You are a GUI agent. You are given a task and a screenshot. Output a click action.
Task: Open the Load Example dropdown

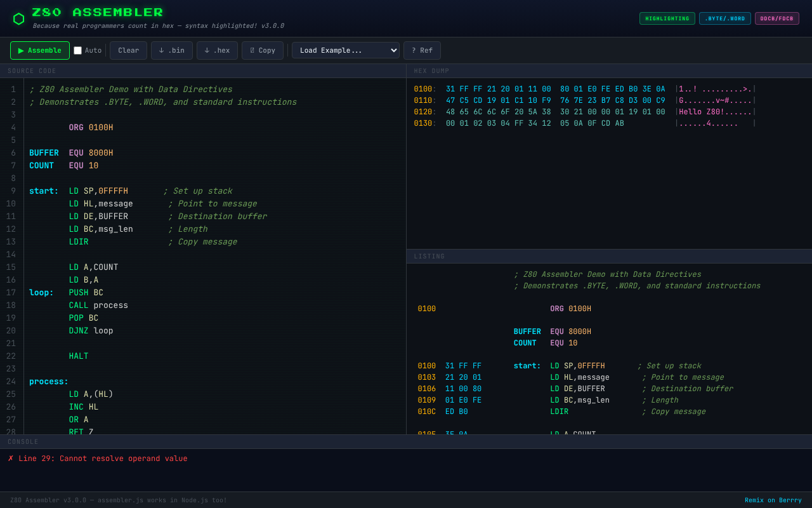tap(346, 51)
